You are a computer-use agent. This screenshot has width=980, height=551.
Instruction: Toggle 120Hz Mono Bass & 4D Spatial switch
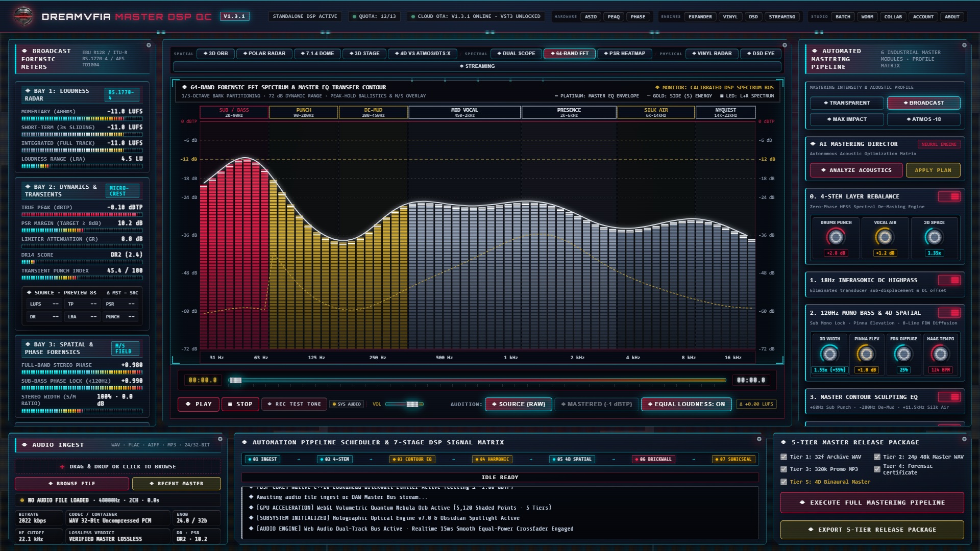tap(949, 313)
